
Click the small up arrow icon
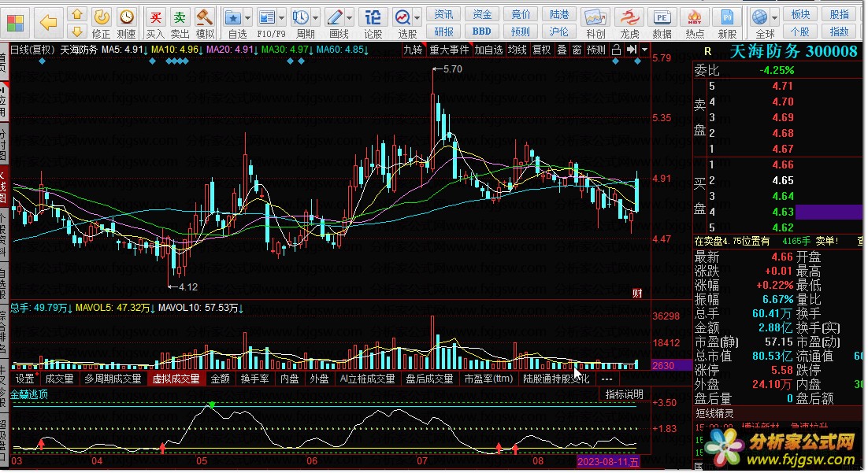coord(77,14)
